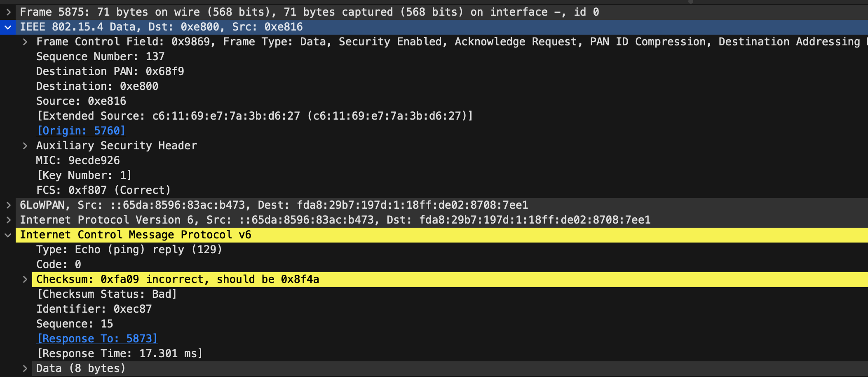Image resolution: width=868 pixels, height=377 pixels.
Task: Expand the Data (8 bytes) section
Action: coord(25,368)
